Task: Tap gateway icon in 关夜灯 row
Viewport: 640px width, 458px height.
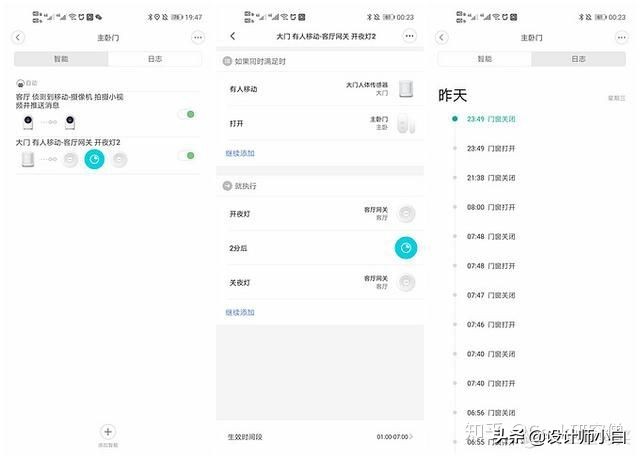Action: pos(406,282)
